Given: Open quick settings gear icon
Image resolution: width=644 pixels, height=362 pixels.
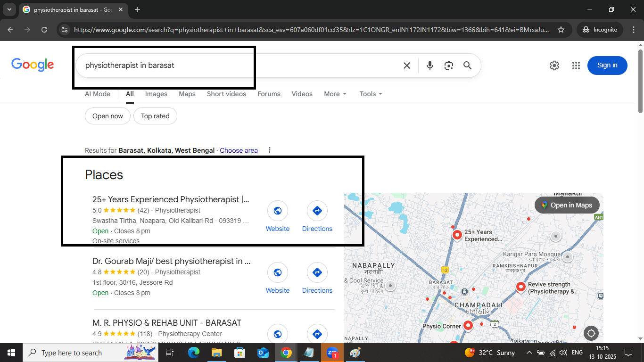Looking at the screenshot, I should tap(554, 66).
